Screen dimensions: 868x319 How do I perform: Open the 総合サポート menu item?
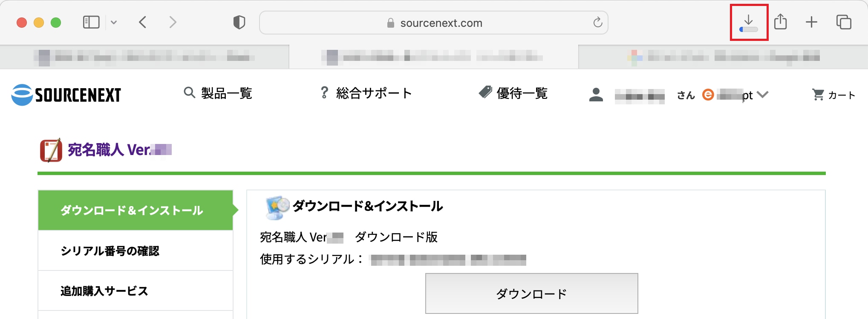366,93
